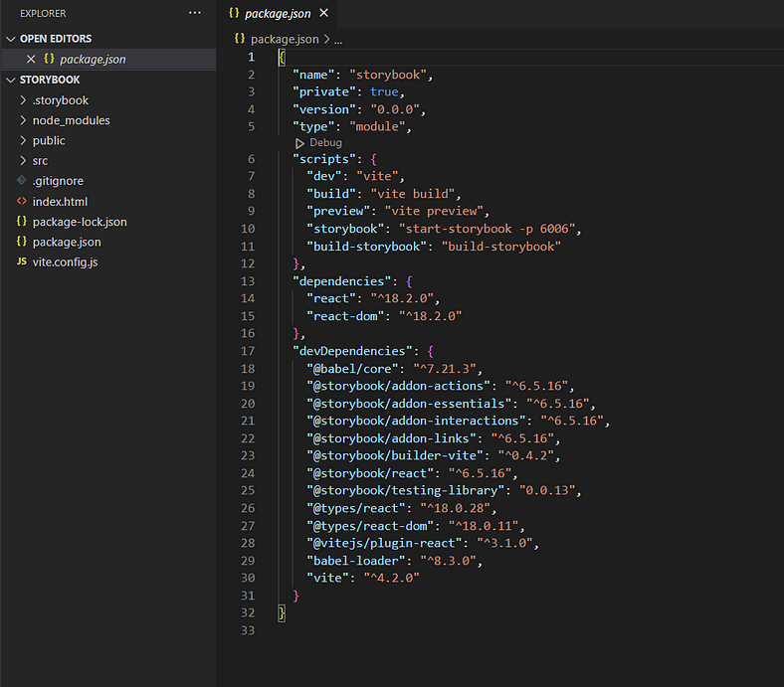The image size is (784, 687).
Task: Close the package.json editor tab
Action: (x=324, y=13)
